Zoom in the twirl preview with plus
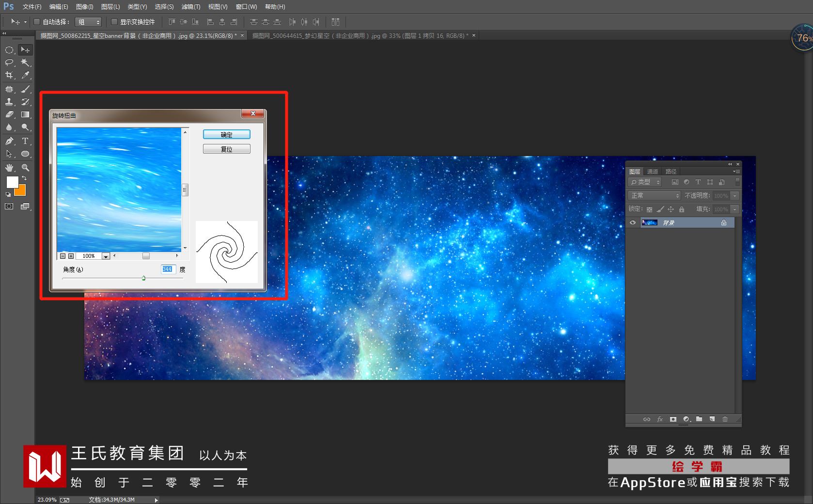The width and height of the screenshot is (813, 504). click(71, 256)
